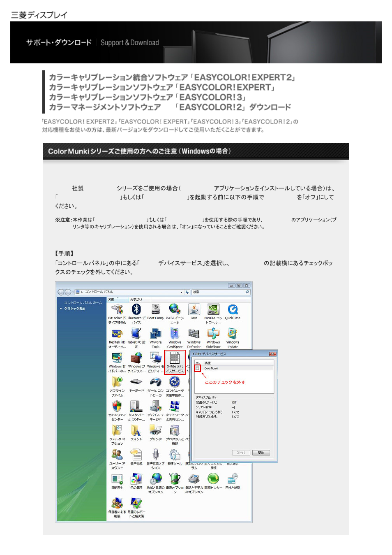Open the iSCSI initiator icon
Viewport: 392px width, 555px height.
coord(175,314)
